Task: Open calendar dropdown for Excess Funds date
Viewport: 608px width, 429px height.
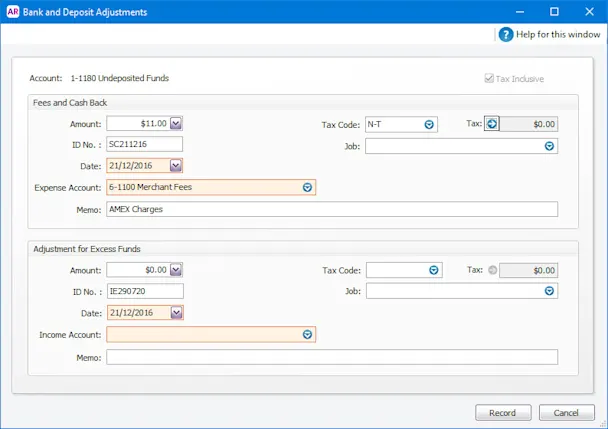Action: coord(176,312)
